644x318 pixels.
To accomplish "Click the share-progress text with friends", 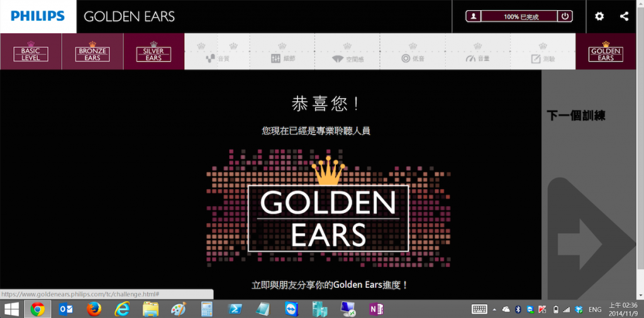I will pos(330,285).
